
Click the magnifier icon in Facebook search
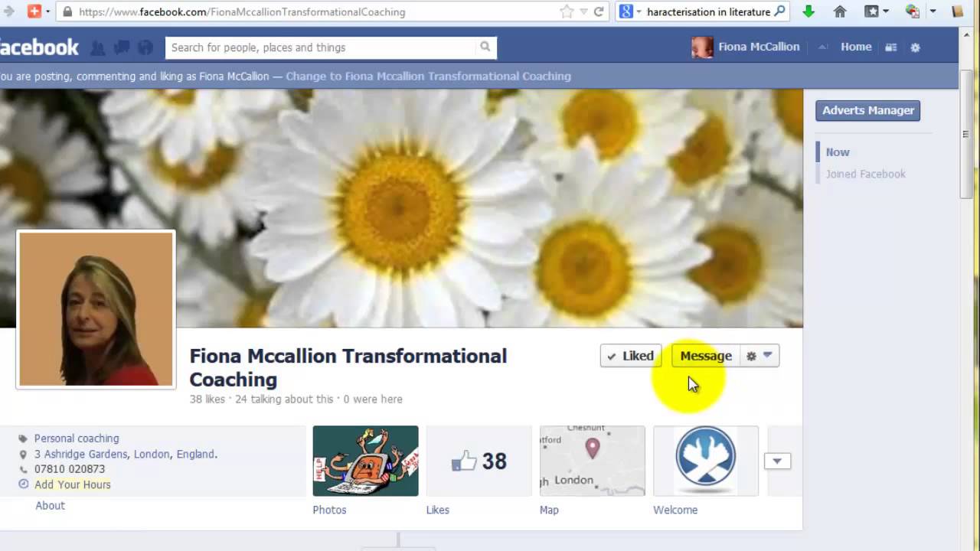(485, 47)
